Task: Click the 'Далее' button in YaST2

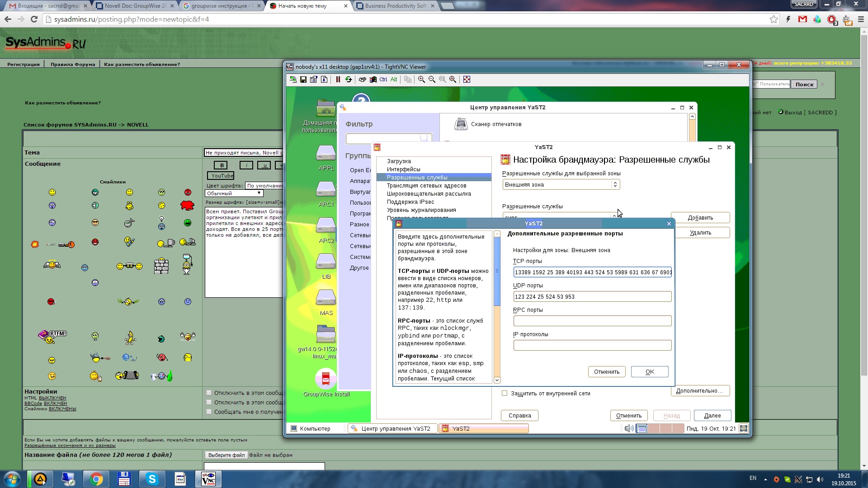Action: coord(712,416)
